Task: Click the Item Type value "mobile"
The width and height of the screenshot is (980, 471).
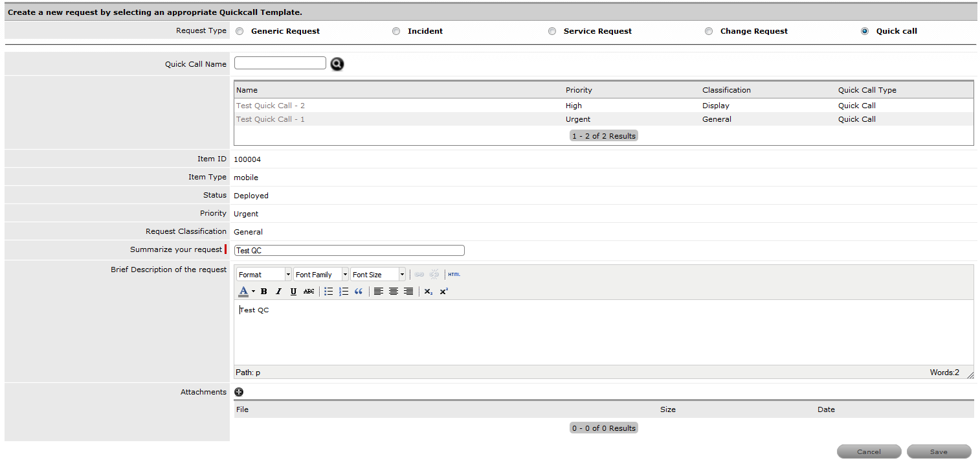Action: click(246, 178)
